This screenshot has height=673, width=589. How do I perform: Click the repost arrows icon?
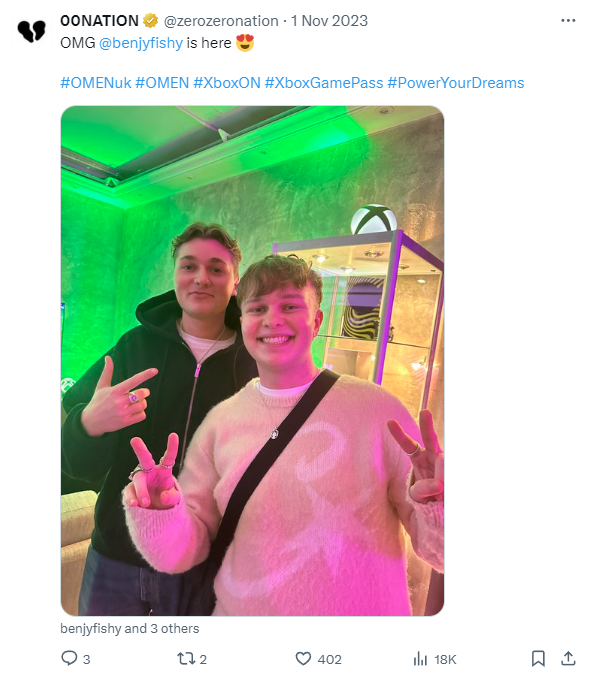[x=186, y=658]
